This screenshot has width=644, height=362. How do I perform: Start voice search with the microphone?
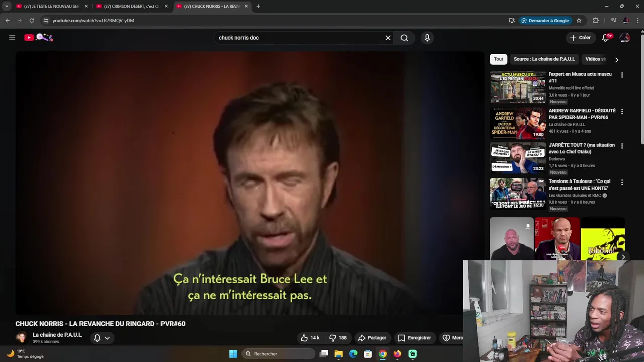(x=427, y=38)
